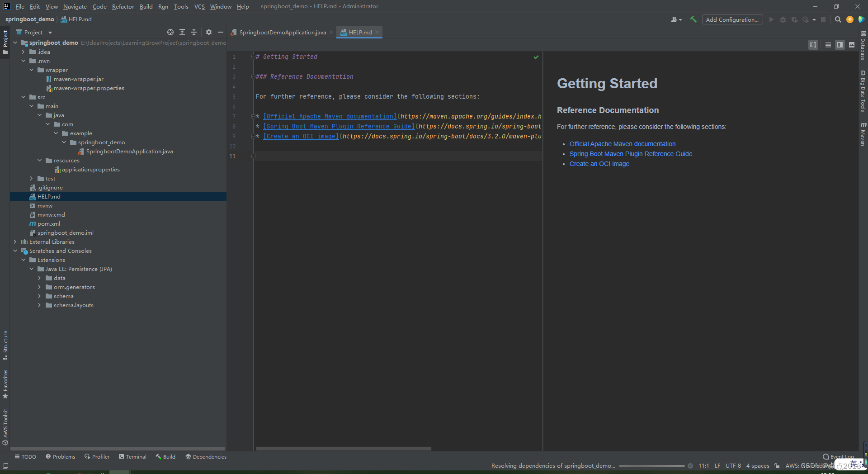
Task: Open the user accounts icon dropdown
Action: (x=676, y=19)
